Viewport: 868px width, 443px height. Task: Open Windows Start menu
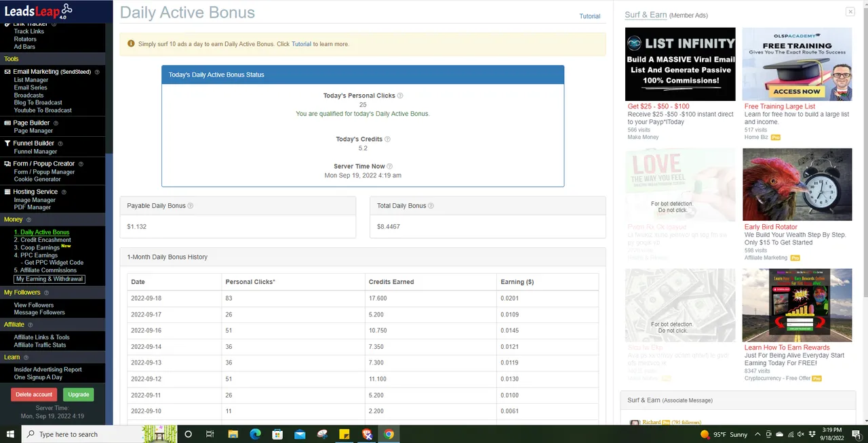10,434
